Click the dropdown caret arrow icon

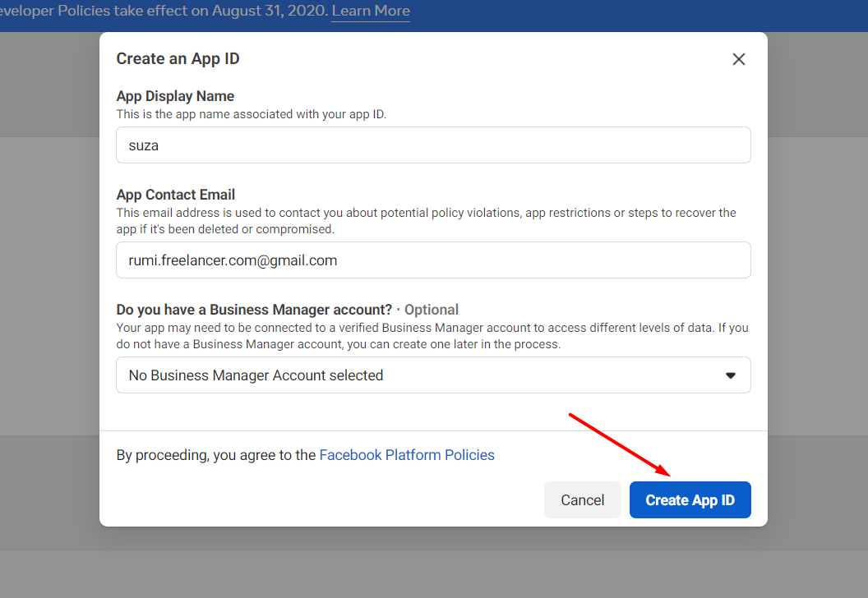point(731,375)
